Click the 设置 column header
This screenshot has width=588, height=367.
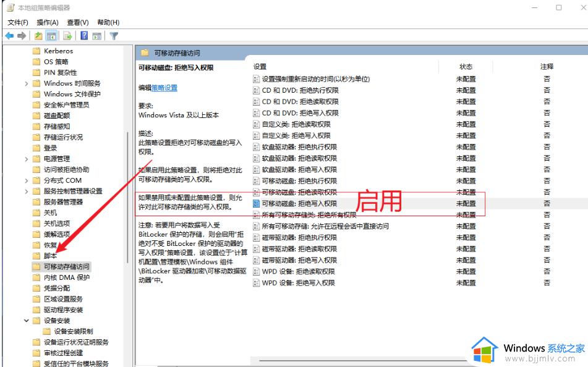(260, 67)
